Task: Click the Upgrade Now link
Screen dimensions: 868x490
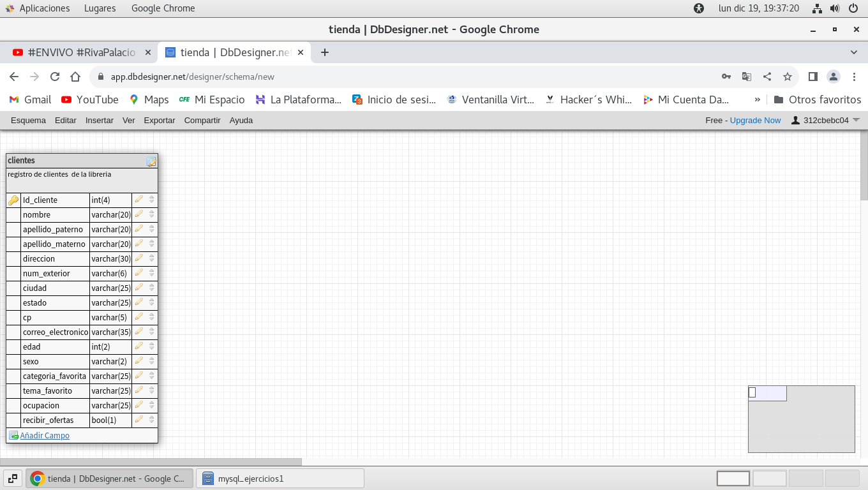Action: tap(755, 120)
